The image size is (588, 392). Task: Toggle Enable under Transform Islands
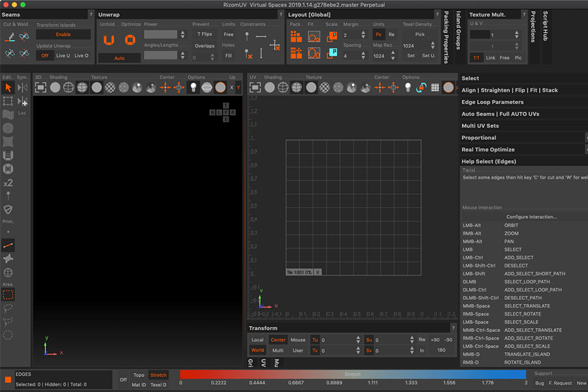click(63, 35)
